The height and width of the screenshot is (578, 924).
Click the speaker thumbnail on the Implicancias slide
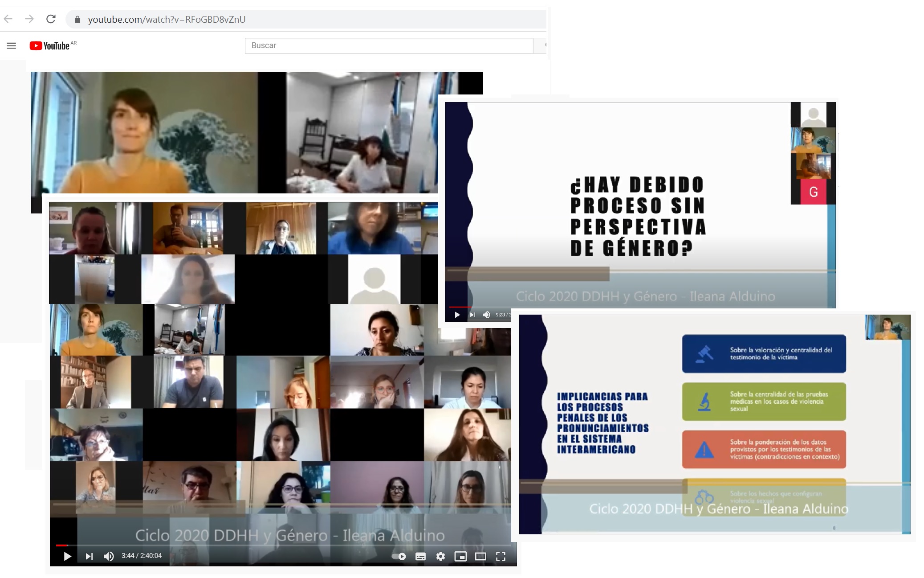(x=887, y=328)
